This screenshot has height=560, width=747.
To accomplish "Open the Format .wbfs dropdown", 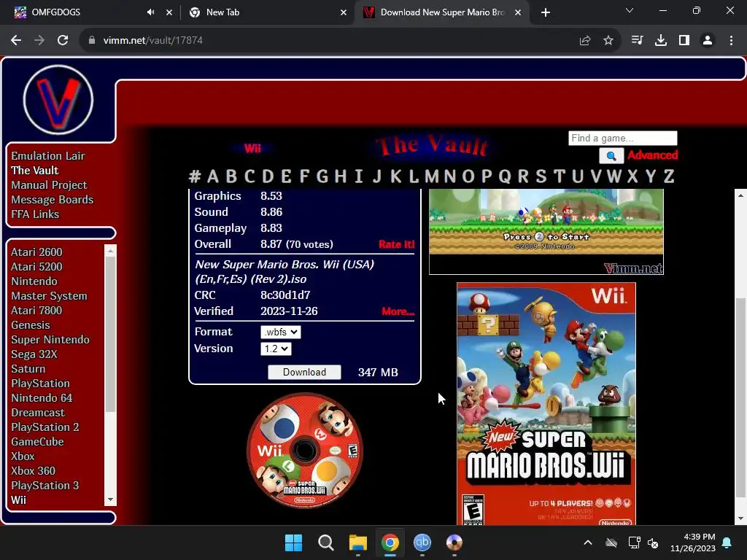I will [281, 332].
